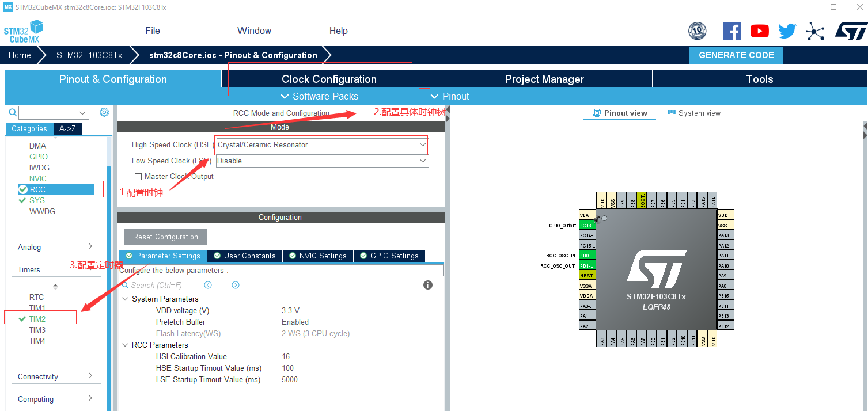The image size is (868, 411).
Task: Select the Parameter Settings tab
Action: [x=162, y=256]
